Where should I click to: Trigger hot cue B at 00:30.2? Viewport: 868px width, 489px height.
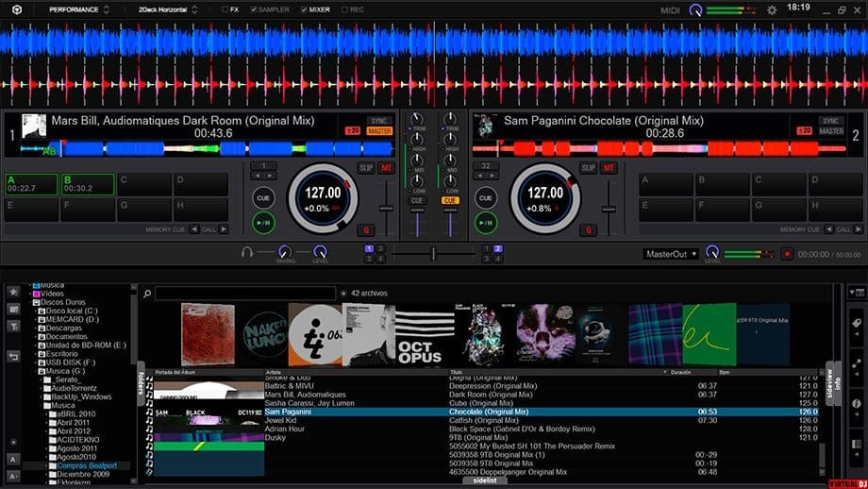(88, 184)
